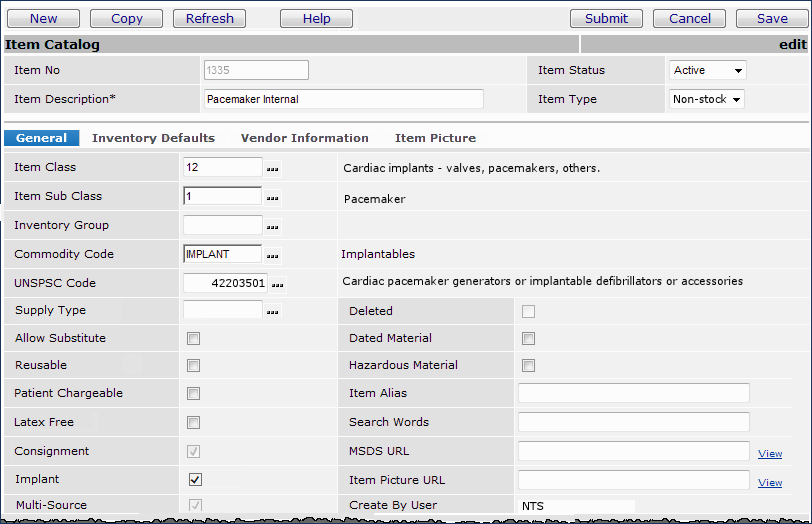Click the Inventory Group lookup ellipsis
The image size is (812, 524).
click(x=273, y=226)
